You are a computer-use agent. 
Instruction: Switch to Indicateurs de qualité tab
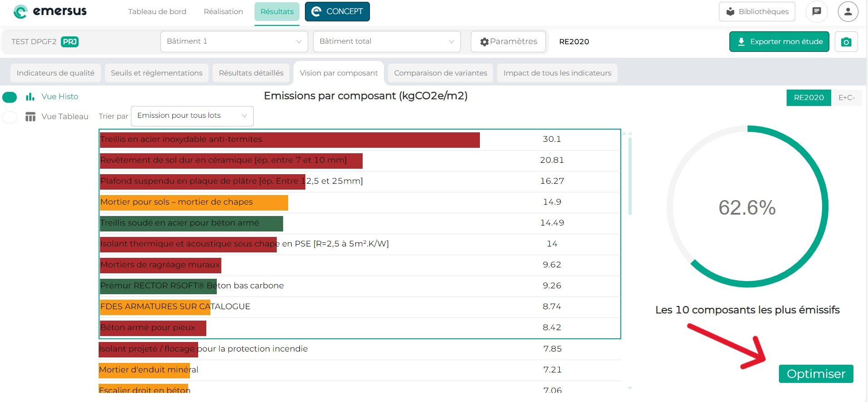click(55, 73)
